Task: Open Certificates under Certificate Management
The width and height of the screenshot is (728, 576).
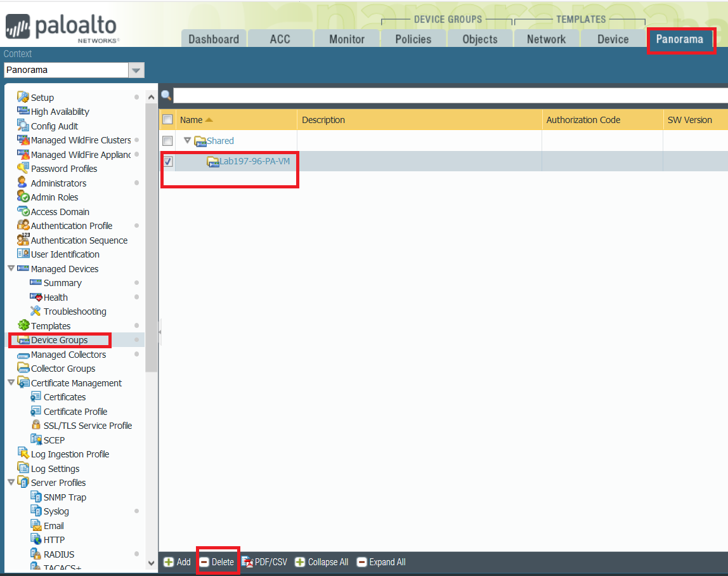Action: 65,397
